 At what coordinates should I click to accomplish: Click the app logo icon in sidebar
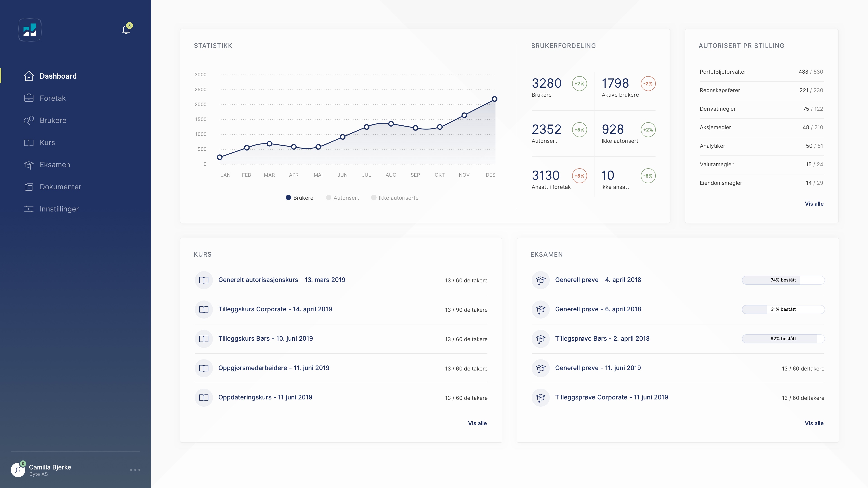coord(30,30)
